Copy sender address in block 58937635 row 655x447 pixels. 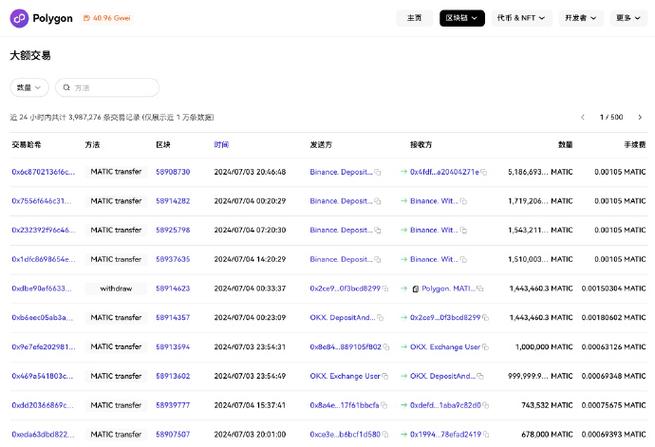click(378, 259)
